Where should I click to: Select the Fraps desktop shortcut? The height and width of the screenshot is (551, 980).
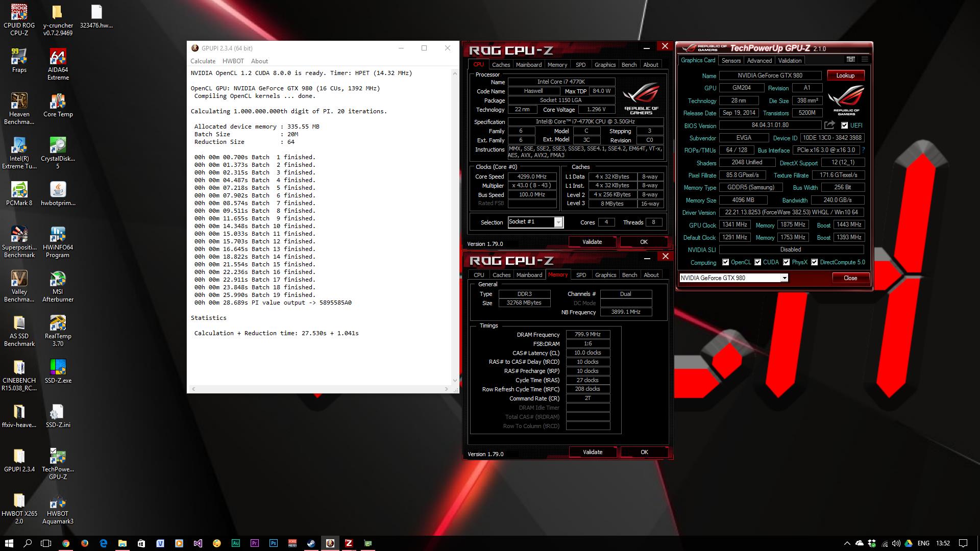click(x=19, y=61)
